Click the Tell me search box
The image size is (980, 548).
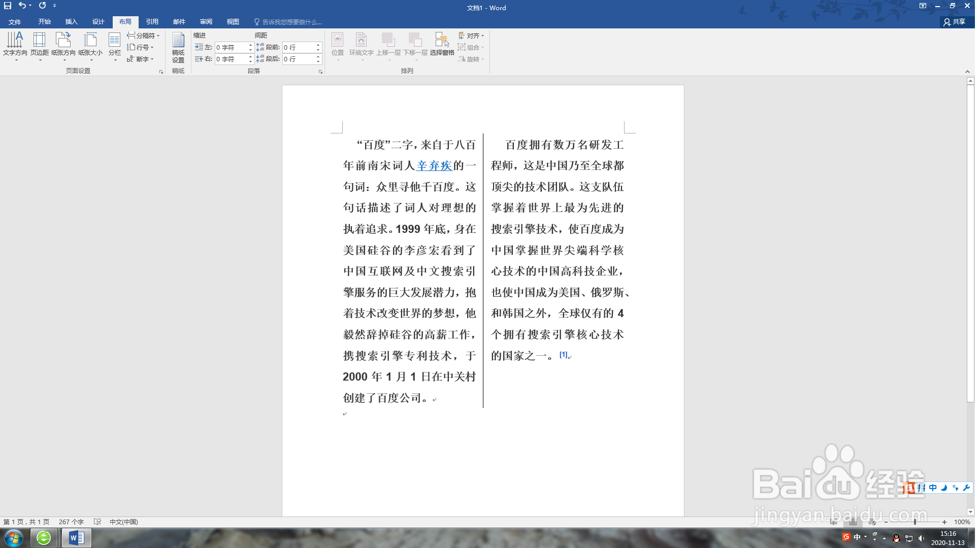(288, 22)
